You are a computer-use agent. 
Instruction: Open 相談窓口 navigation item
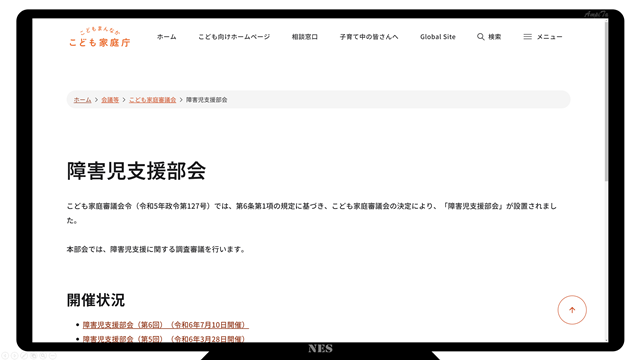pyautogui.click(x=304, y=37)
